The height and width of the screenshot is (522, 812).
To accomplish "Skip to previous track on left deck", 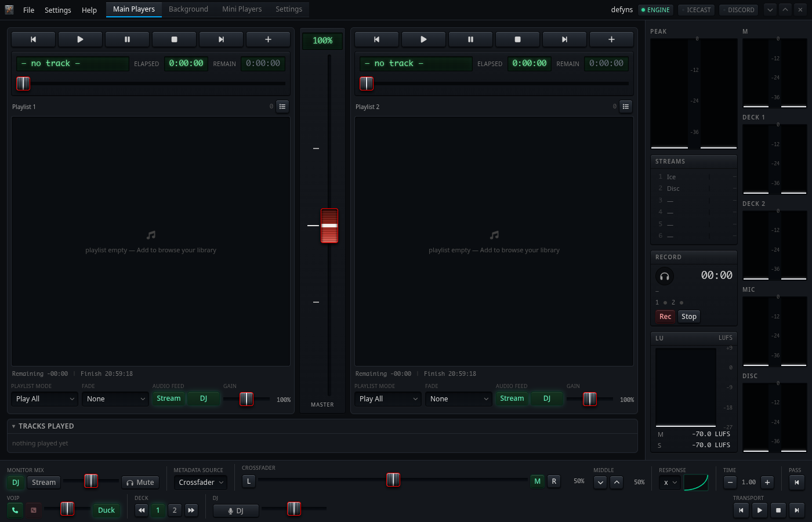I will [x=33, y=39].
